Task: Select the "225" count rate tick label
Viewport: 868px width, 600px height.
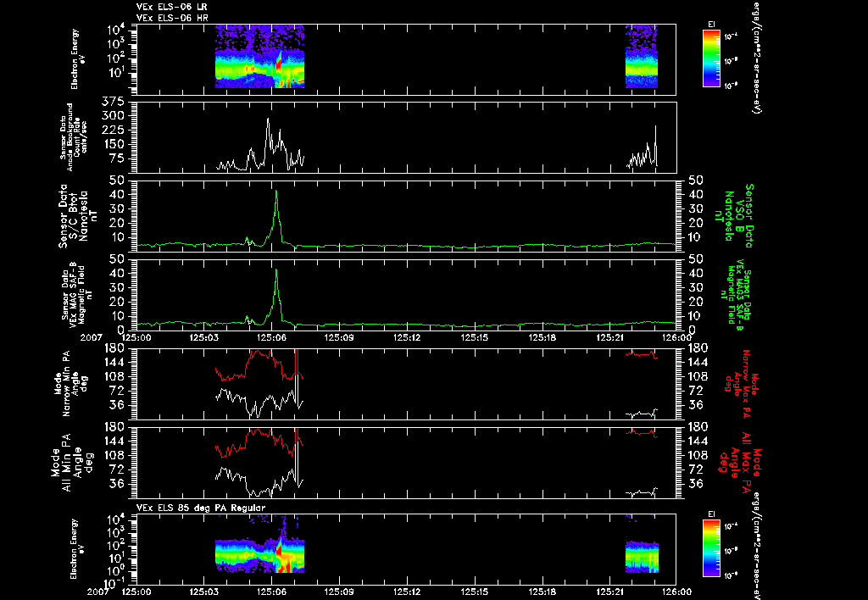Action: 114,130
